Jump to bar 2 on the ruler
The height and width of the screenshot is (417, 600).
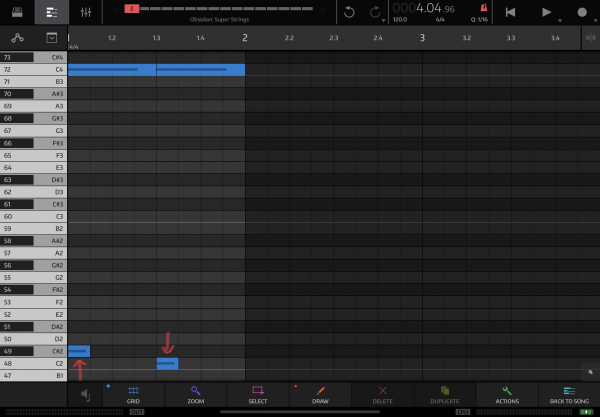coord(245,37)
